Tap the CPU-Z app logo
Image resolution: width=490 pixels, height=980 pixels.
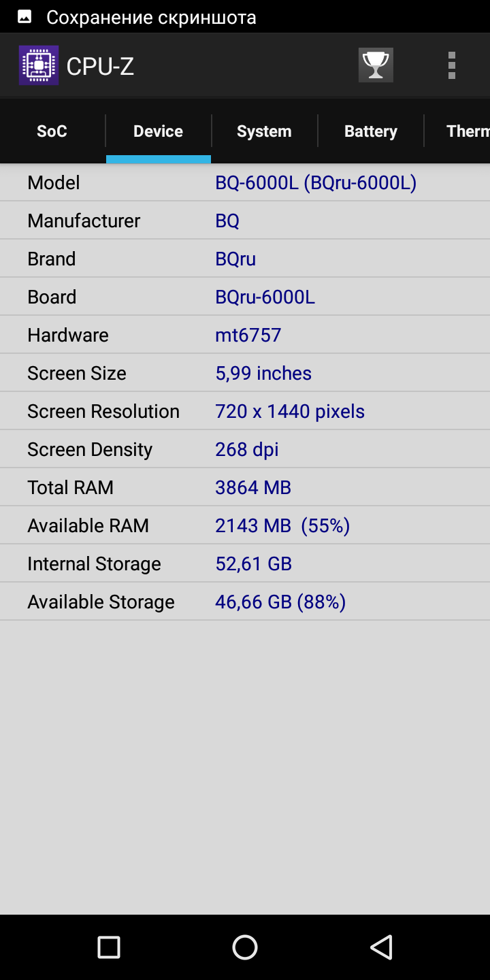39,65
